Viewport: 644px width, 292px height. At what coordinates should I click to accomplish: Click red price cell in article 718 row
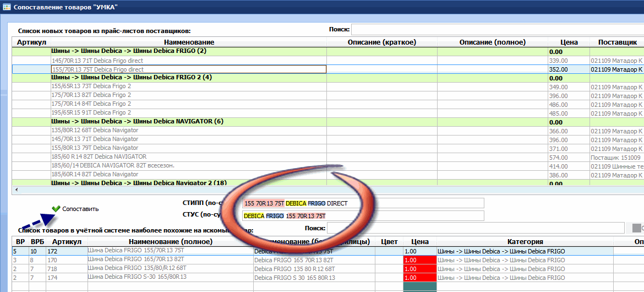(420, 268)
